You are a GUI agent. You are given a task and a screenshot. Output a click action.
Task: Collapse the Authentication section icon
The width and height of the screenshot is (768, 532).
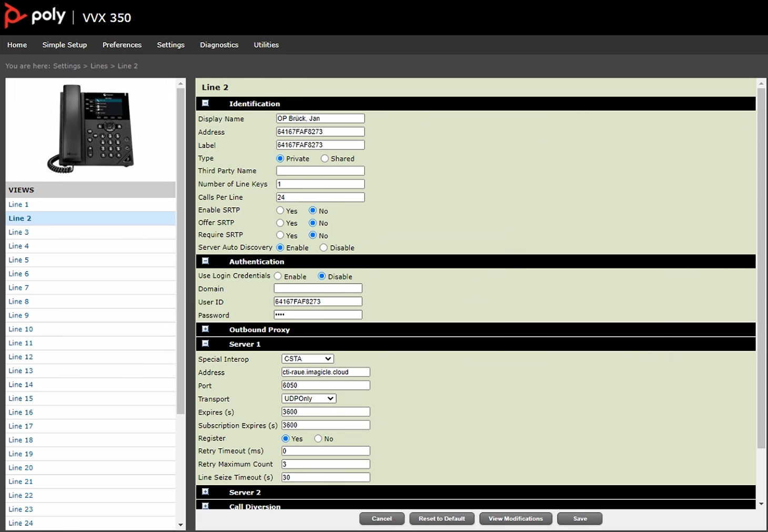coord(206,261)
